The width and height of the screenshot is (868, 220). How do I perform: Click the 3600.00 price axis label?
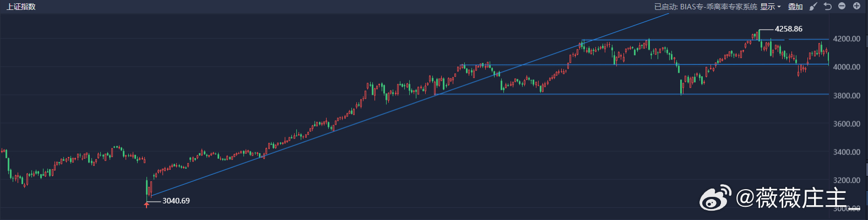pyautogui.click(x=847, y=124)
